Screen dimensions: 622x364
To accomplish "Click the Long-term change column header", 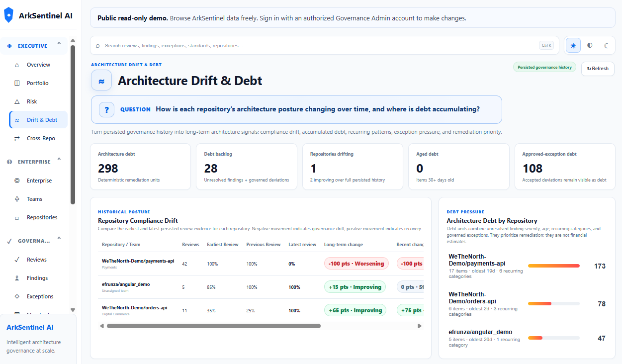I will (x=344, y=245).
